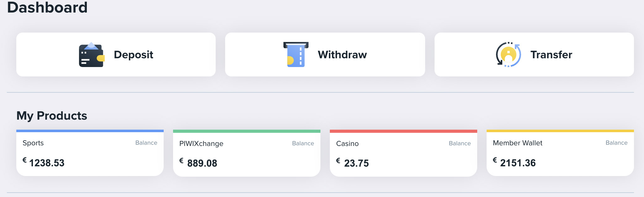
Task: Open the PIWIXchange product card title
Action: point(201,144)
